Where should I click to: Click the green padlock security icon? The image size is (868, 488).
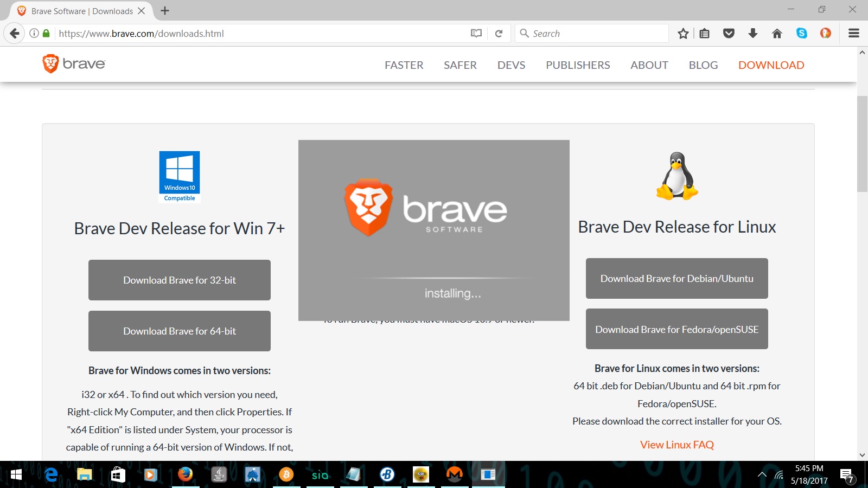click(46, 33)
